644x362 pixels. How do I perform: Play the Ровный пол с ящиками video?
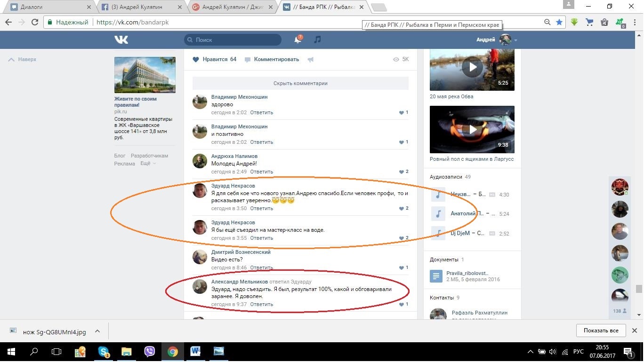472,129
